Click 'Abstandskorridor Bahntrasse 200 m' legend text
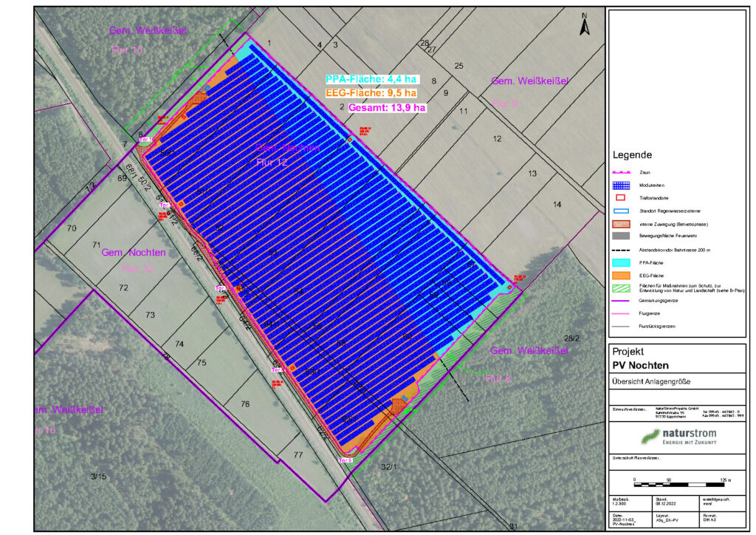This screenshot has height=535, width=756. pyautogui.click(x=675, y=250)
